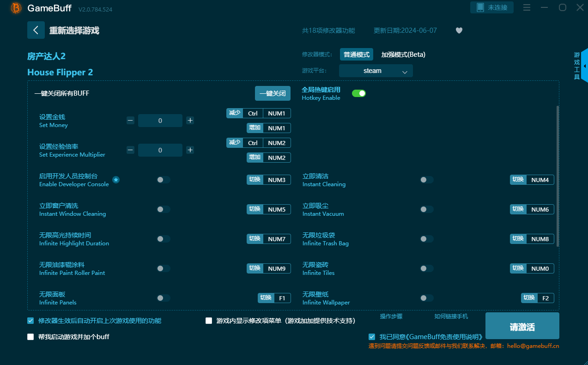588x365 pixels.
Task: Decrease Set Experience Multiplier with minus button
Action: (130, 150)
